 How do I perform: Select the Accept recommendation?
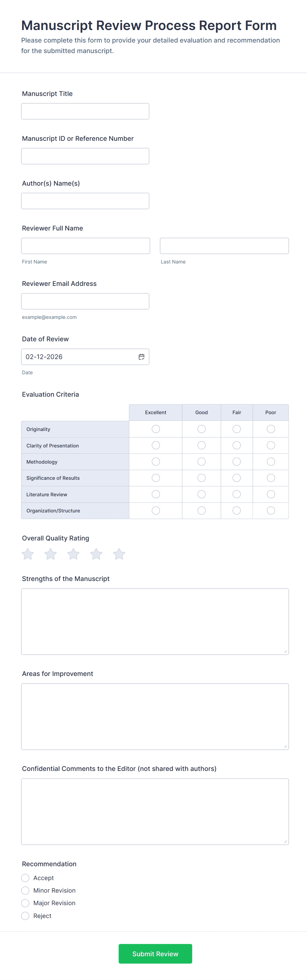coord(25,878)
